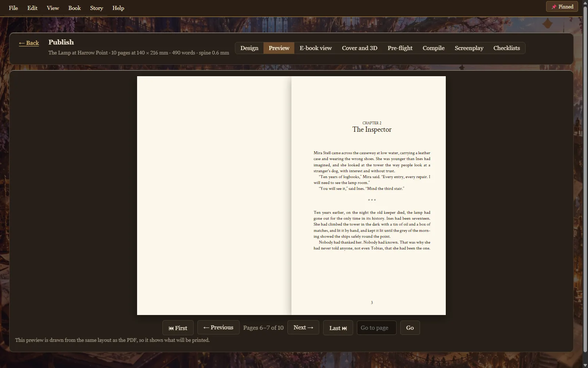588x368 pixels.
Task: Click the blank left page preview
Action: tap(214, 195)
